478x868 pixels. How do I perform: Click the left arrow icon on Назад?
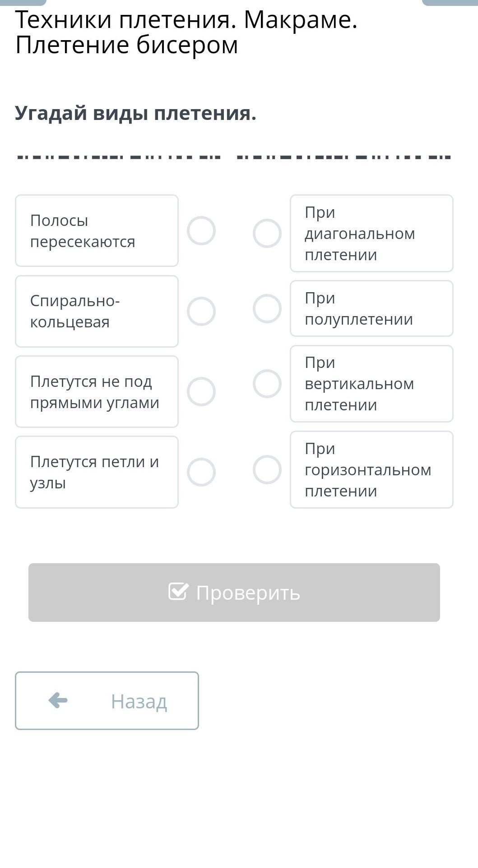[x=58, y=700]
